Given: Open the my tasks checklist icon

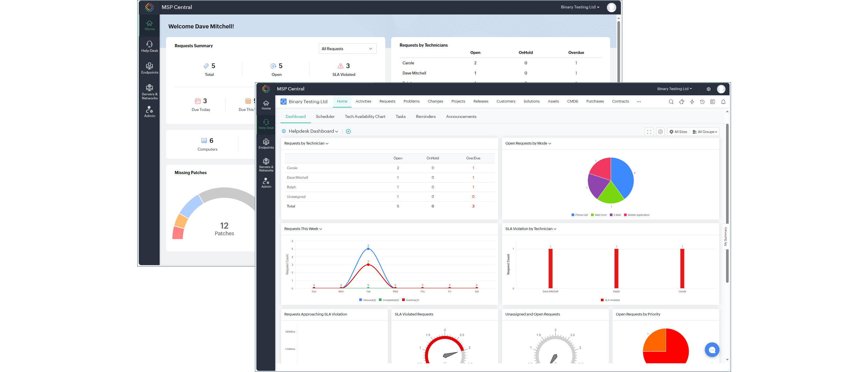Looking at the screenshot, I should point(713,102).
